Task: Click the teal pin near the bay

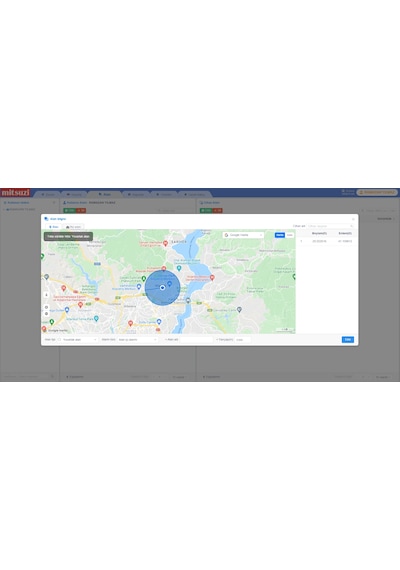Action: pyautogui.click(x=179, y=268)
